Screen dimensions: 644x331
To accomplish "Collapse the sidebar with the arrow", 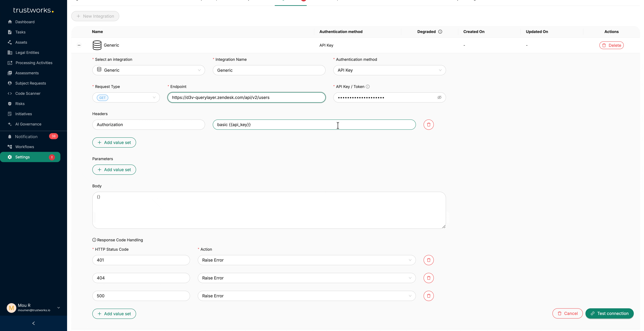I will pos(34,323).
